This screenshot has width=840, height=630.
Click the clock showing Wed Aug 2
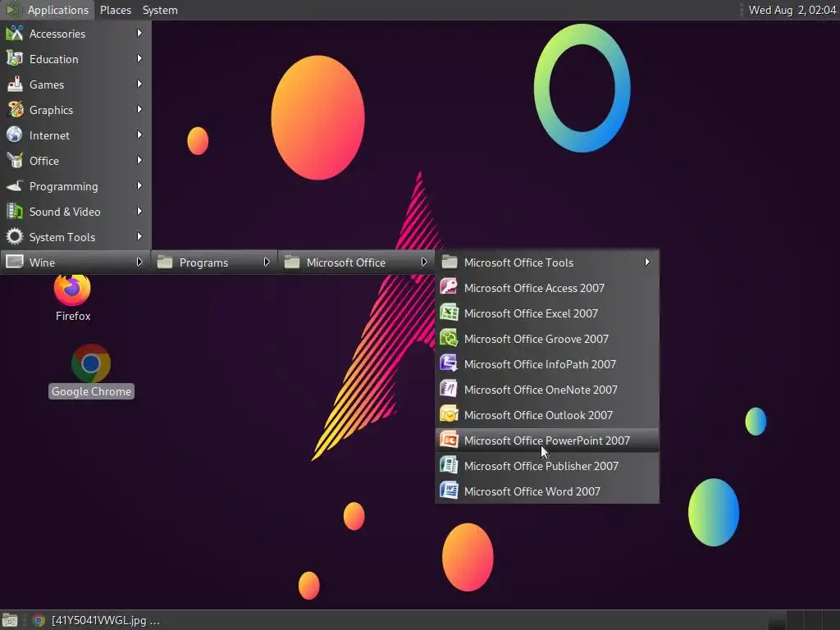tap(792, 10)
